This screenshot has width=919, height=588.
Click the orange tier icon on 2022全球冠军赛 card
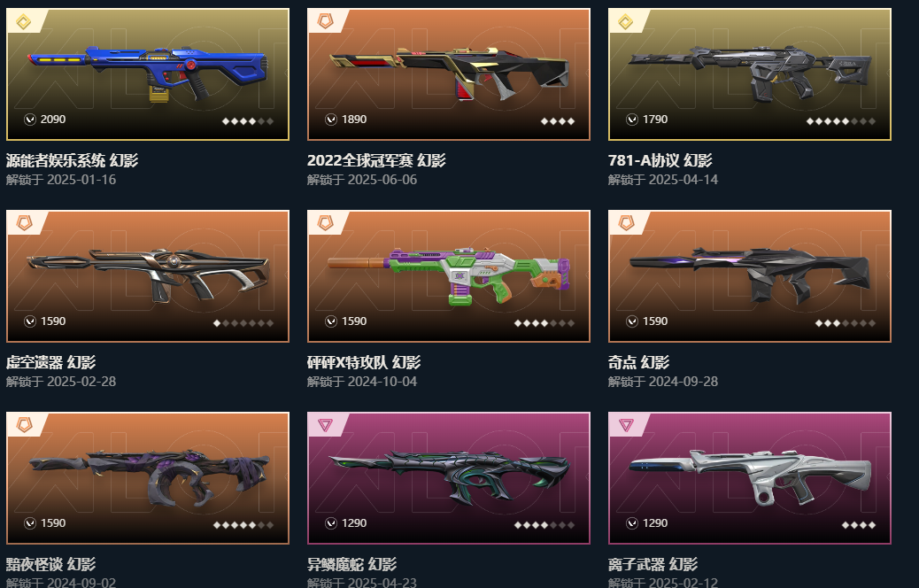(x=325, y=21)
